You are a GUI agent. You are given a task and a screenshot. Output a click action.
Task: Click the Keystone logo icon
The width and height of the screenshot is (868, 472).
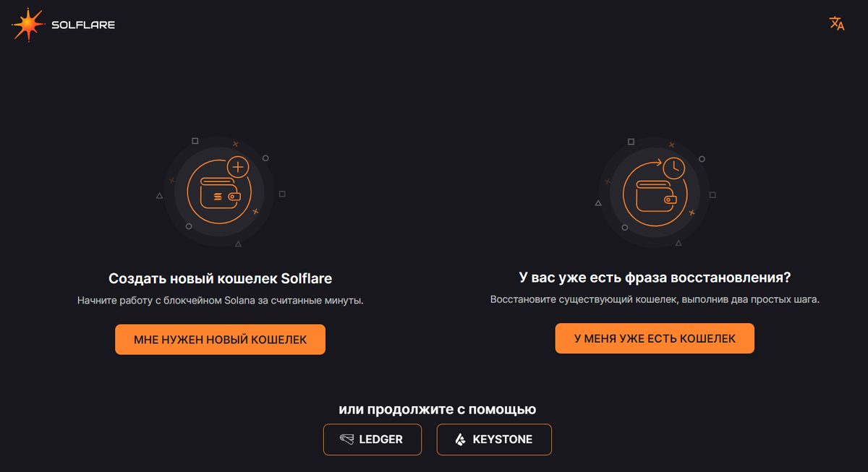[460, 439]
